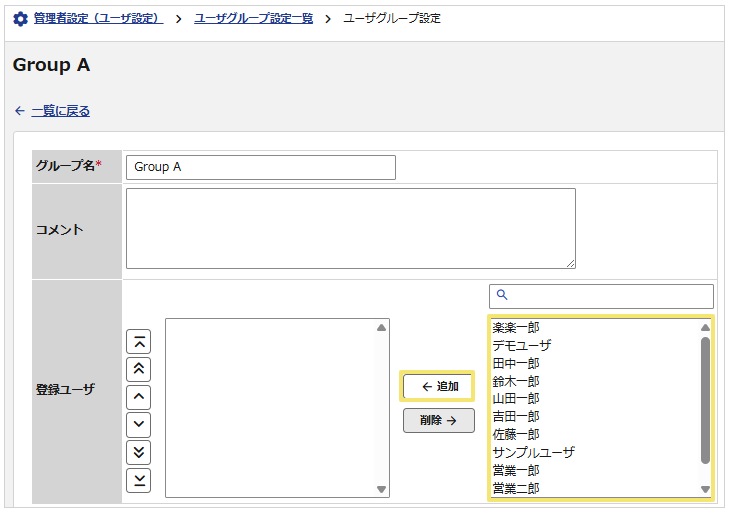The height and width of the screenshot is (511, 732).
Task: Click the available users list scrollbar thumb
Action: (x=705, y=400)
